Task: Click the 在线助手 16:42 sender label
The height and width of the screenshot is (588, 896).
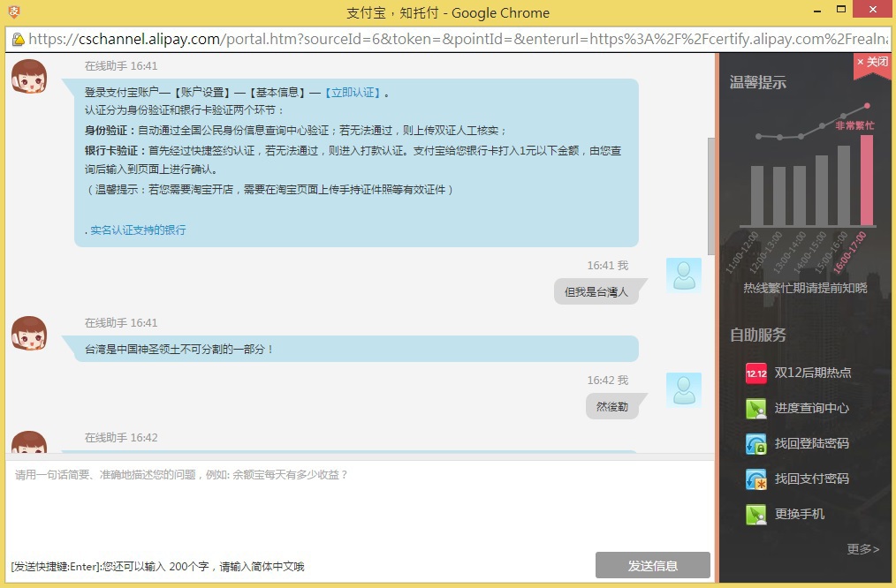Action: 121,438
